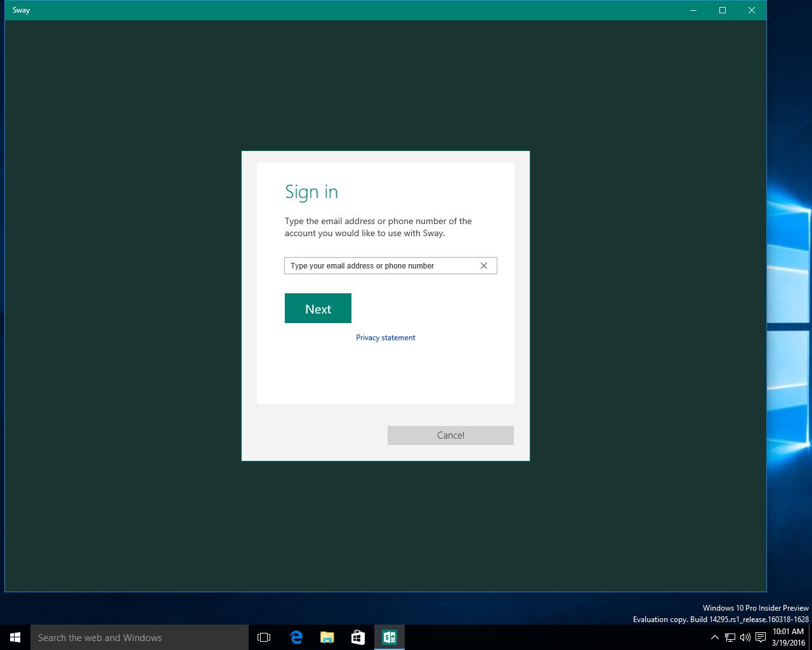
Task: Launch Microsoft Edge from the taskbar
Action: [296, 637]
